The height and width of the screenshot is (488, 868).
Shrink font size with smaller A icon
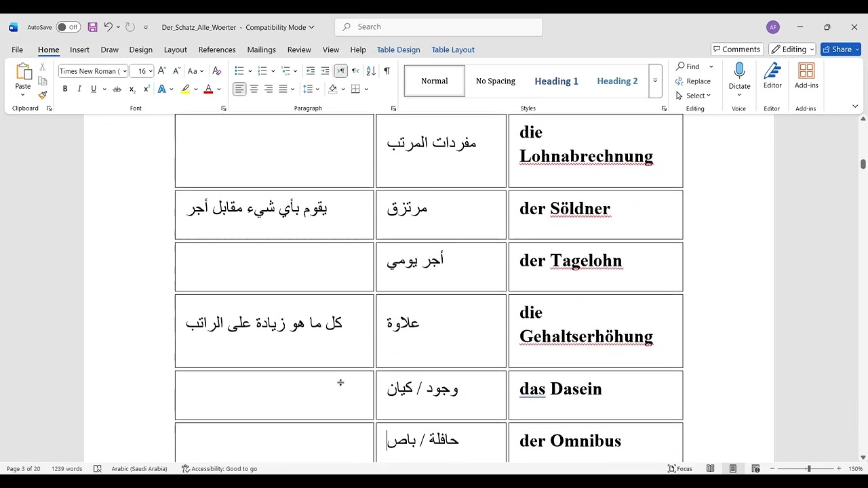[x=176, y=71]
